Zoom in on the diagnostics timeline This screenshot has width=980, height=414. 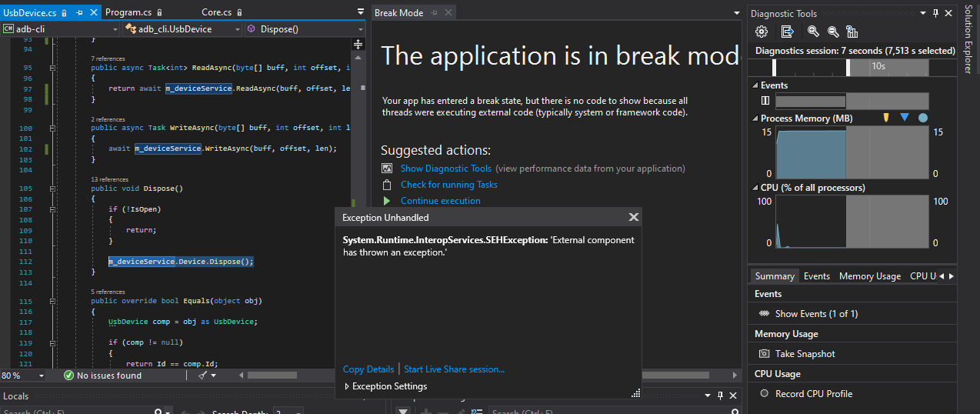click(813, 32)
